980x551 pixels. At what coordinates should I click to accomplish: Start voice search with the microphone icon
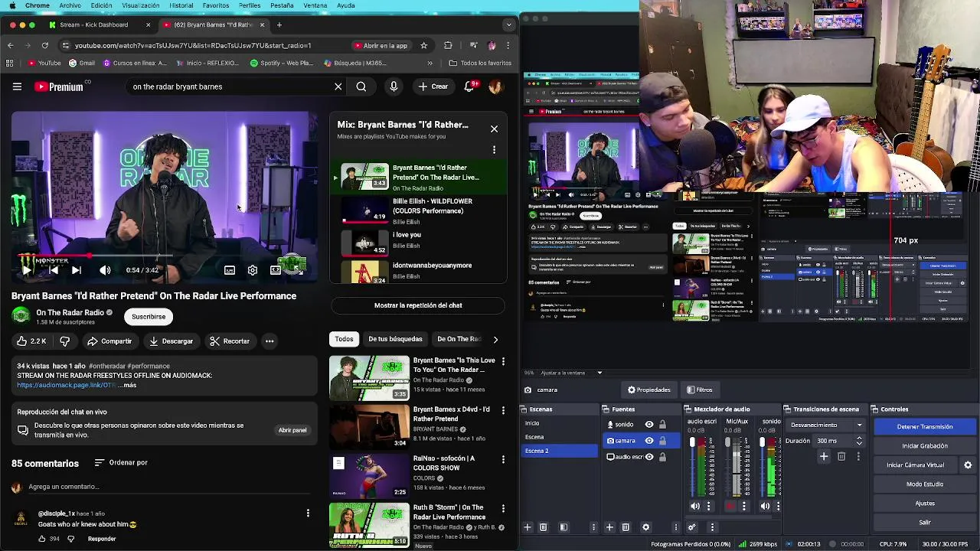tap(394, 86)
